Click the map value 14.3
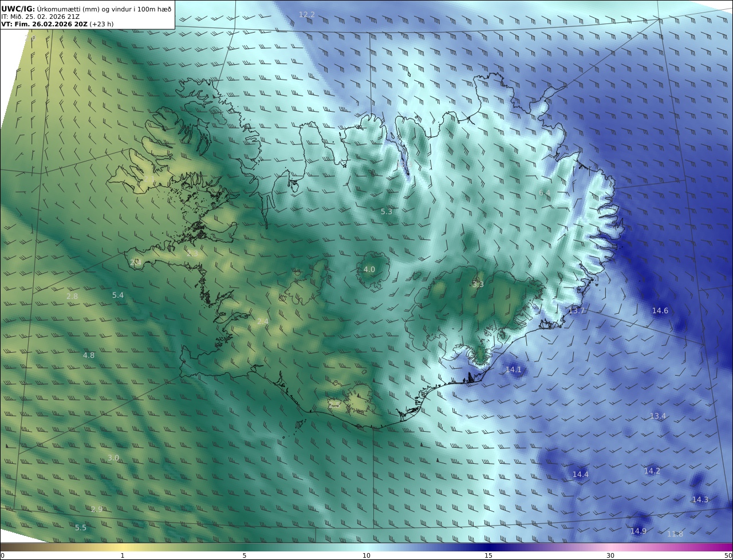 click(700, 500)
